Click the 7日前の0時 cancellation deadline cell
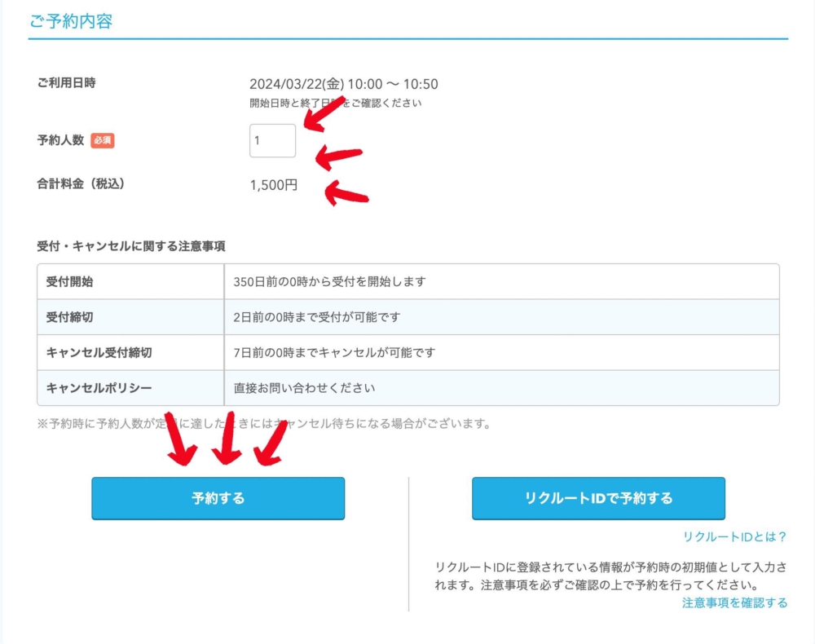This screenshot has width=815, height=644. click(x=334, y=353)
